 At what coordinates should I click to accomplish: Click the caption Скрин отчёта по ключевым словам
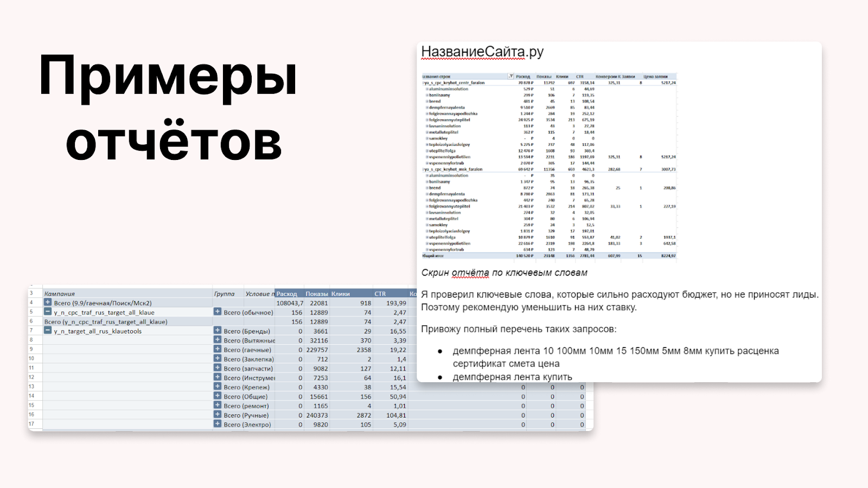505,273
